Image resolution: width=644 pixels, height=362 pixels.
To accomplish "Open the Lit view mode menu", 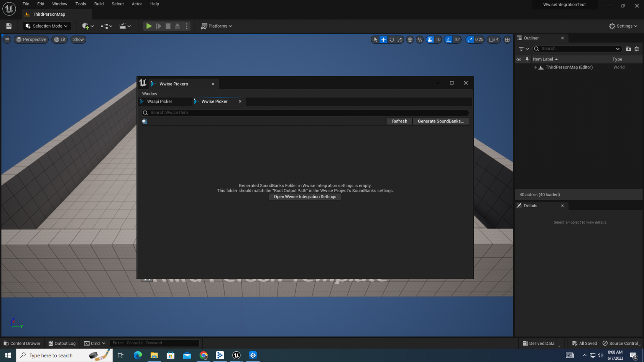I will tap(60, 39).
